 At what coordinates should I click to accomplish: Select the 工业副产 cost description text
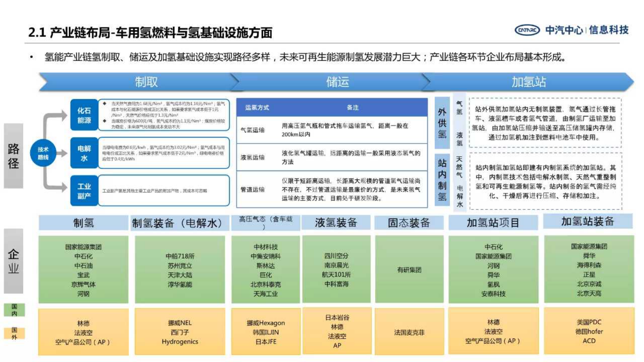click(x=155, y=191)
